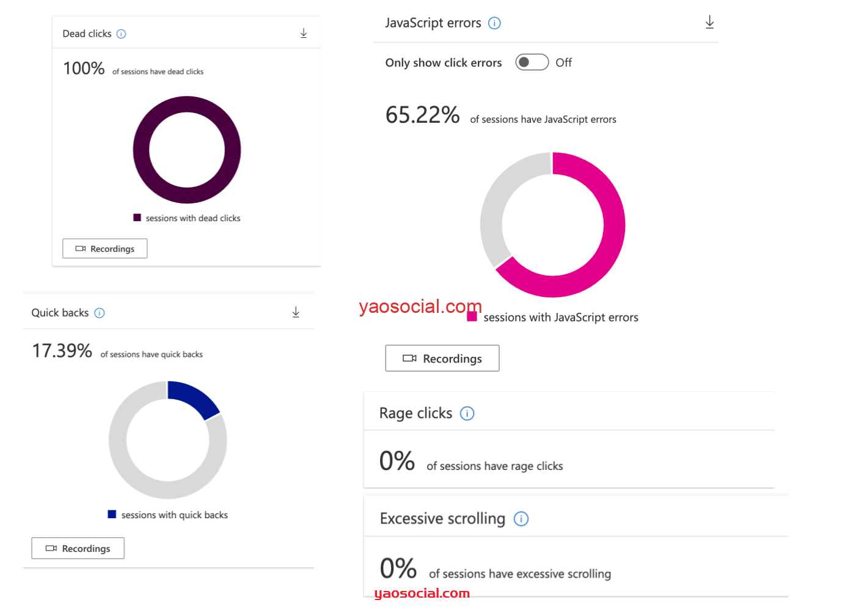Screen dimensions: 842x616
Task: Toggle the Only show click errors switch
Action: (532, 62)
